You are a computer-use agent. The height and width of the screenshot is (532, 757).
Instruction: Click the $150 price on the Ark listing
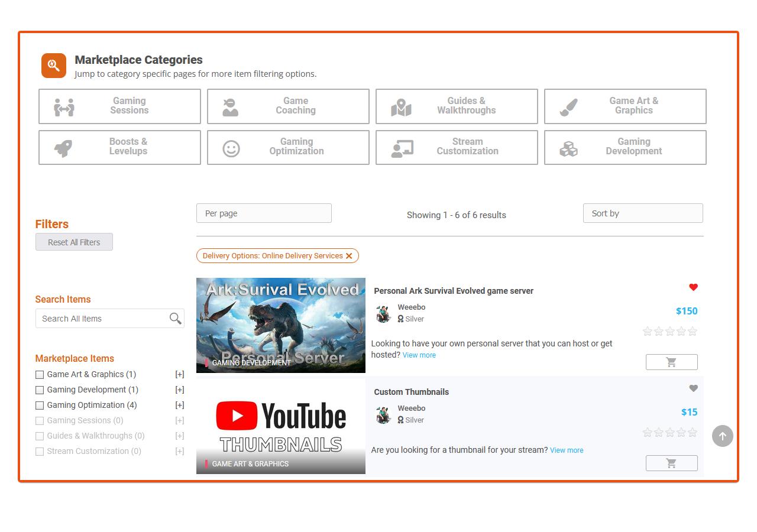click(x=687, y=311)
